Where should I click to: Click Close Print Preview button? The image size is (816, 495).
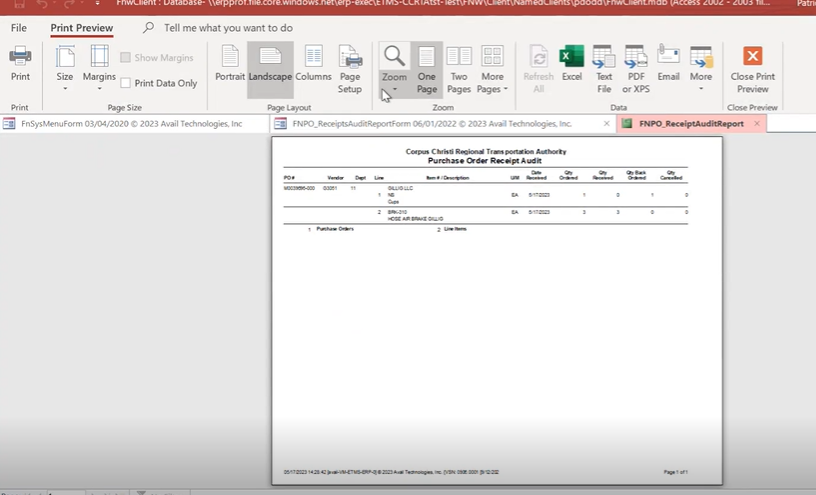click(x=752, y=68)
